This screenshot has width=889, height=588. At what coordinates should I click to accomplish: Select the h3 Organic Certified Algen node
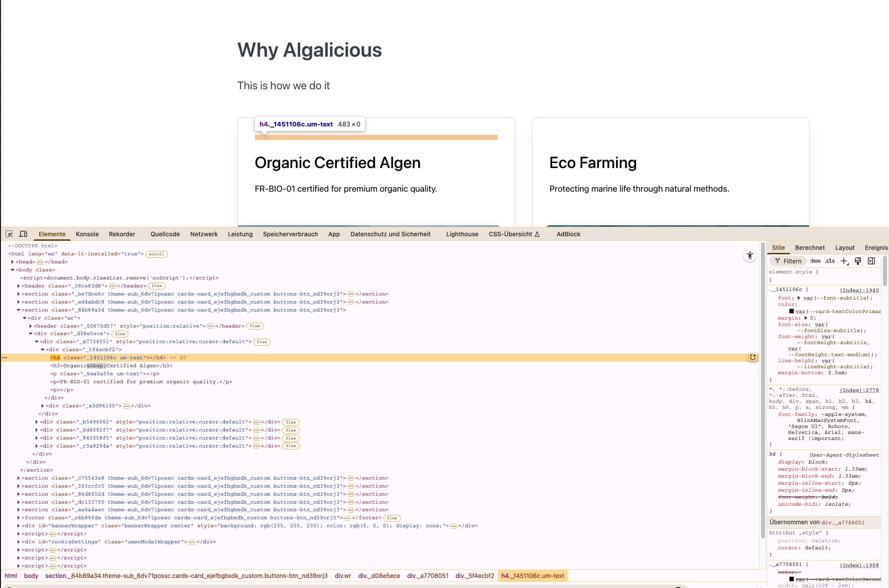point(111,366)
